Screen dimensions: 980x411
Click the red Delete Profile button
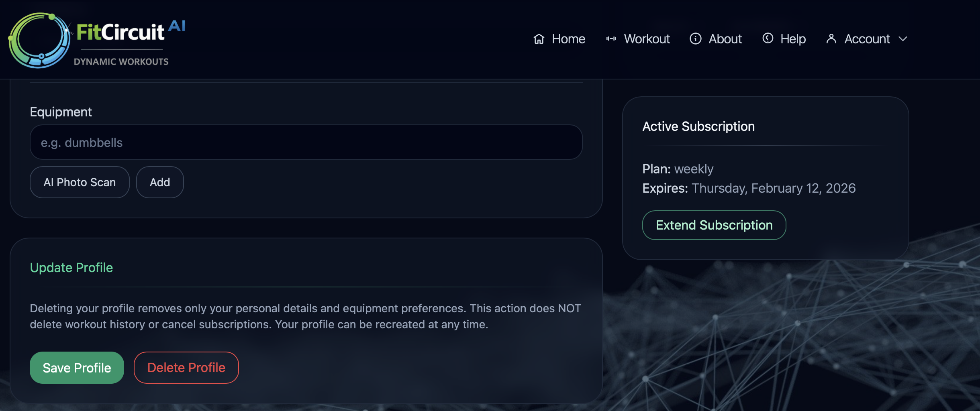(x=186, y=368)
